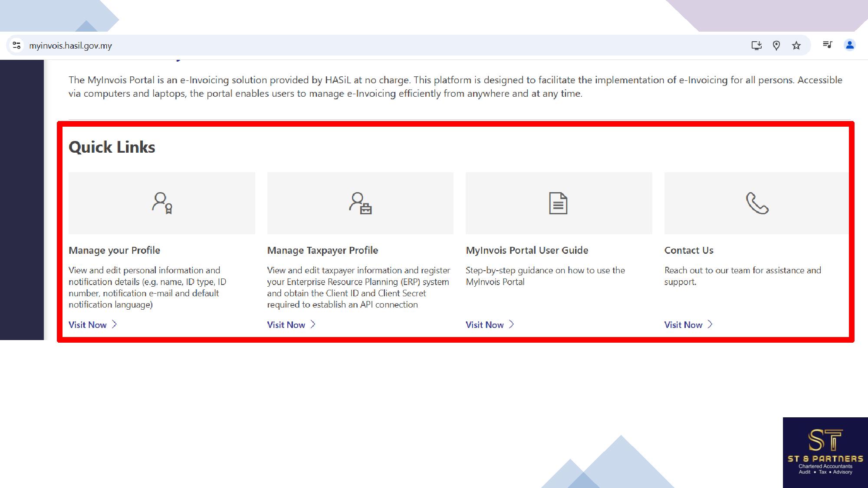Click the Contact Us heading

pos(689,250)
